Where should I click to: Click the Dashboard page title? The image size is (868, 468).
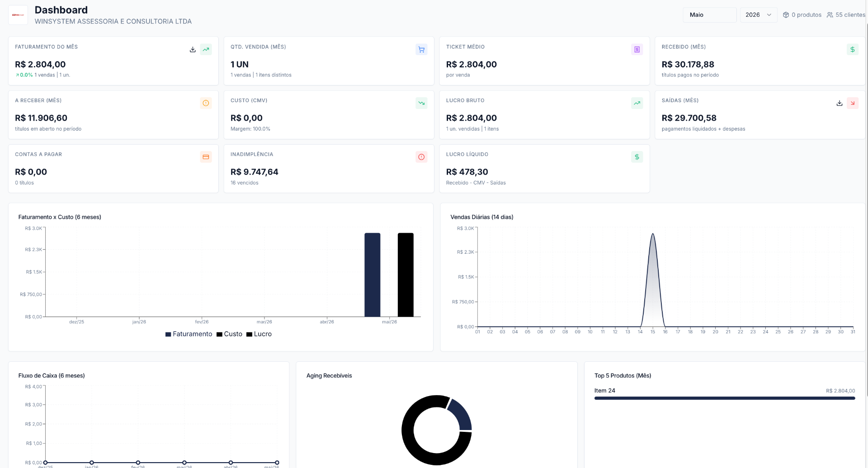click(x=61, y=10)
